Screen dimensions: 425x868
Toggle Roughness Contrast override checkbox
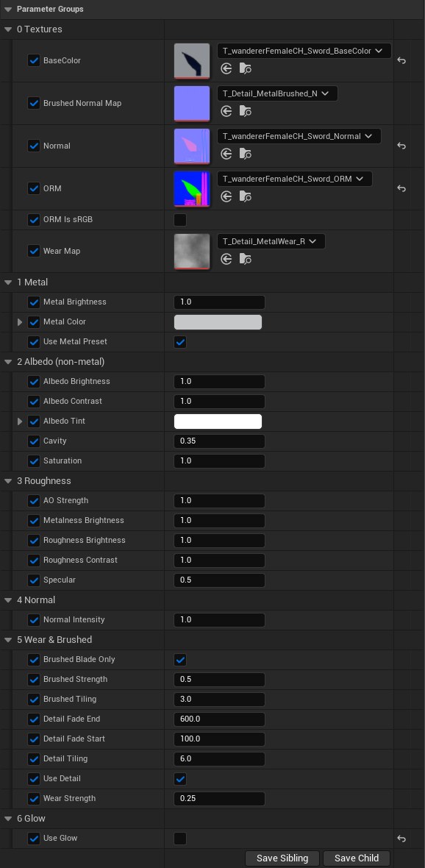tap(34, 561)
